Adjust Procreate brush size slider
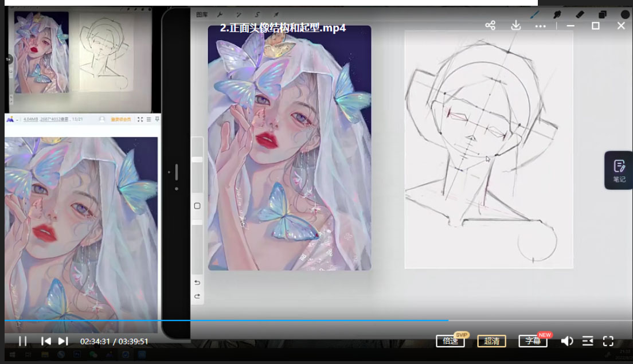633x364 pixels. pos(197,160)
